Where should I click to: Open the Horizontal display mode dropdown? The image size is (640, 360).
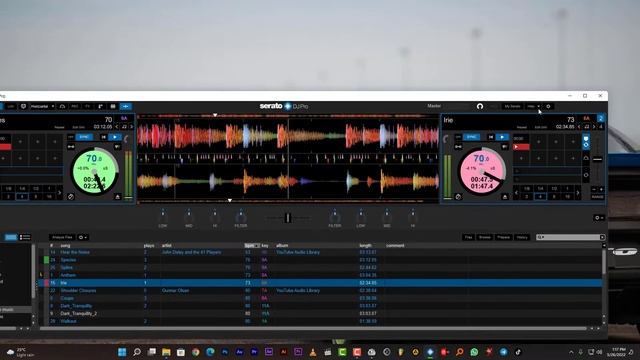[x=42, y=107]
